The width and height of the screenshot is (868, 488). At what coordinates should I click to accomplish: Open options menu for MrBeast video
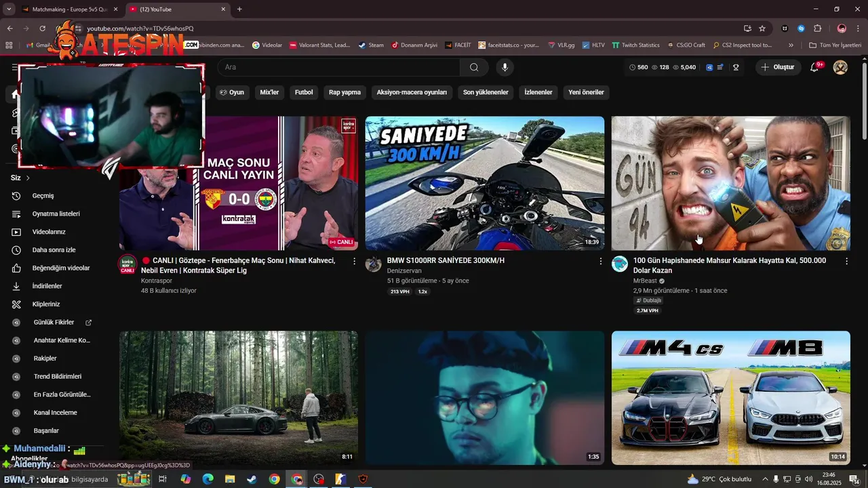point(846,261)
